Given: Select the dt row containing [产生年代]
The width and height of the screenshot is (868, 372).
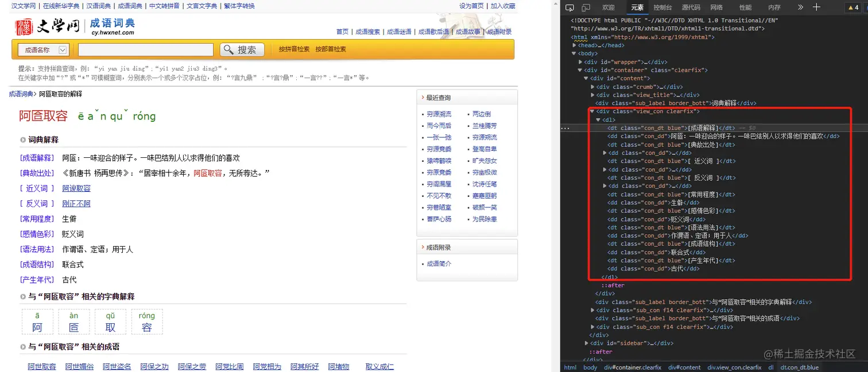Looking at the screenshot, I should click(671, 261).
